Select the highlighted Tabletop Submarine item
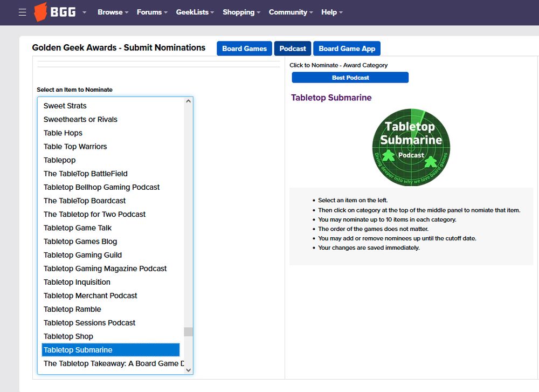 110,350
